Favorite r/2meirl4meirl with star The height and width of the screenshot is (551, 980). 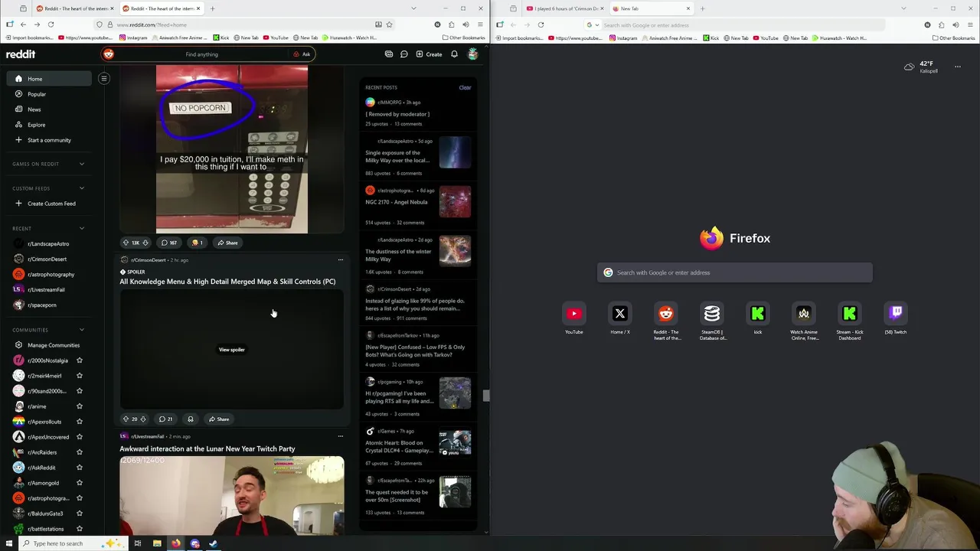79,376
